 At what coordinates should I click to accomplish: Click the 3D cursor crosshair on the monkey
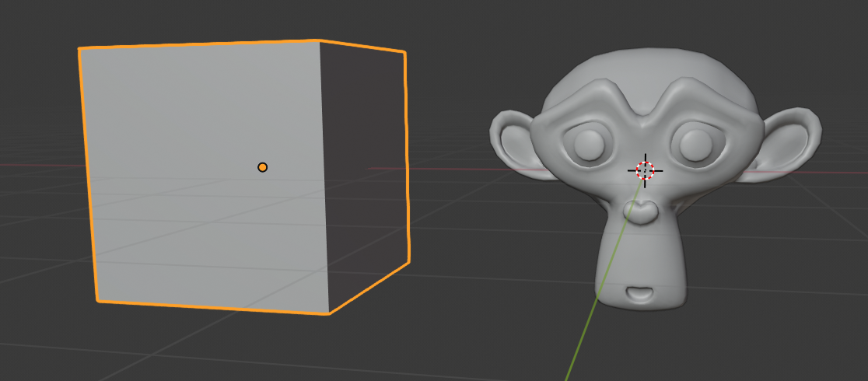pyautogui.click(x=645, y=170)
